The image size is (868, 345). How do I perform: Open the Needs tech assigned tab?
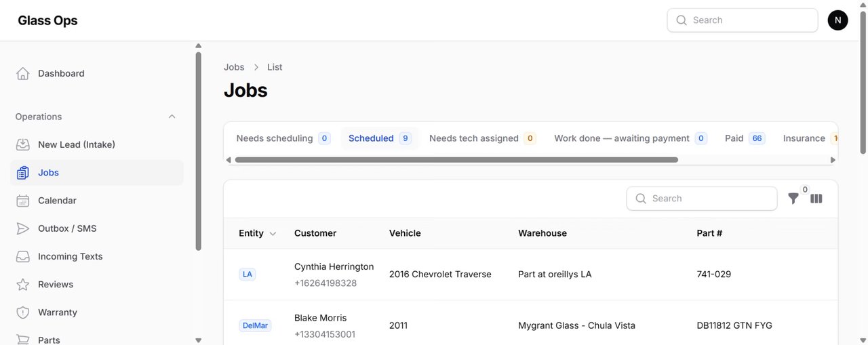click(x=482, y=138)
